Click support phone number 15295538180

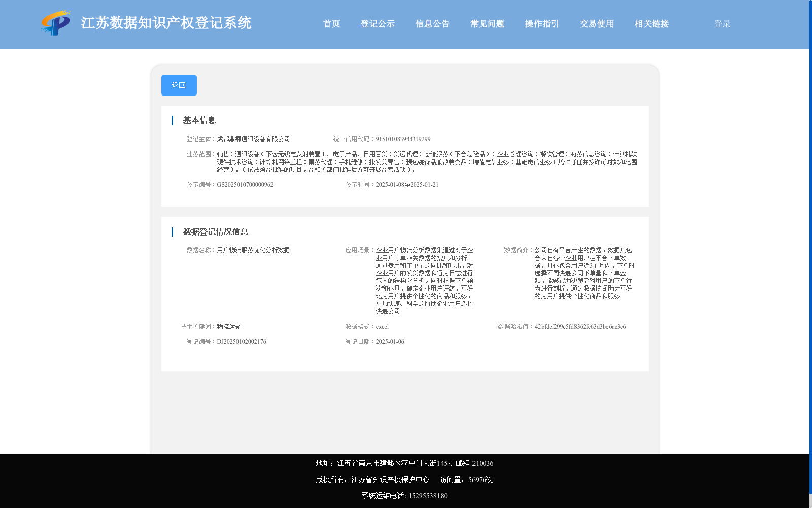coord(428,496)
